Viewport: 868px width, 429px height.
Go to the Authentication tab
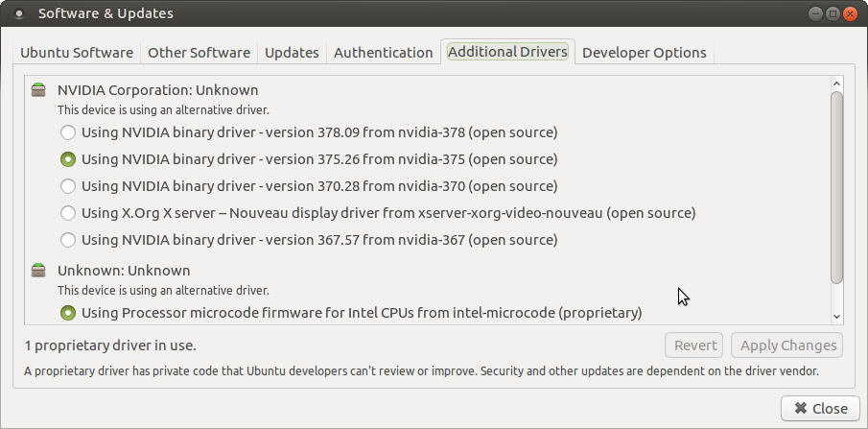click(x=383, y=53)
